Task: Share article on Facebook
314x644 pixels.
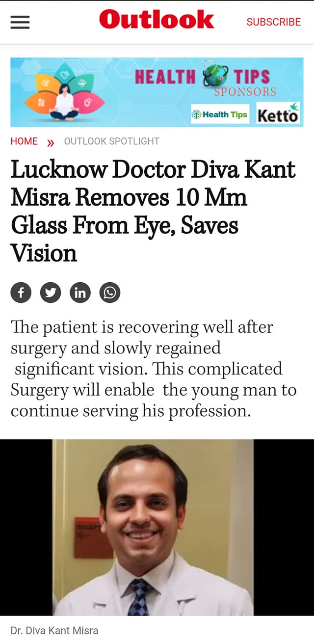Action: [x=21, y=293]
